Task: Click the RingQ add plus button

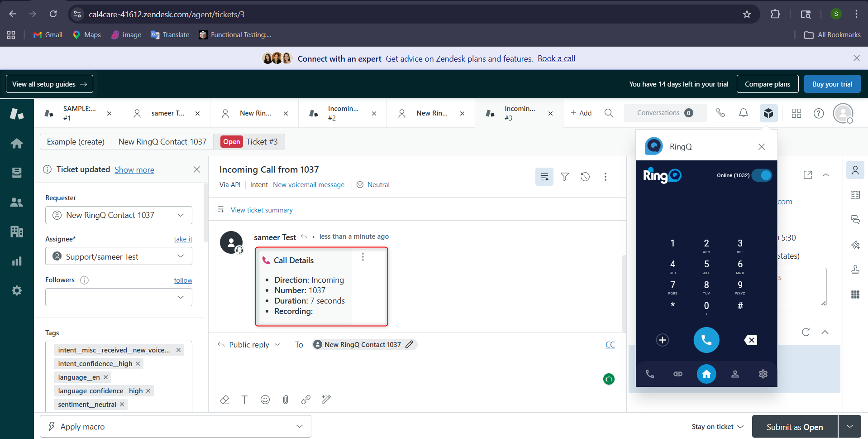Action: point(663,340)
